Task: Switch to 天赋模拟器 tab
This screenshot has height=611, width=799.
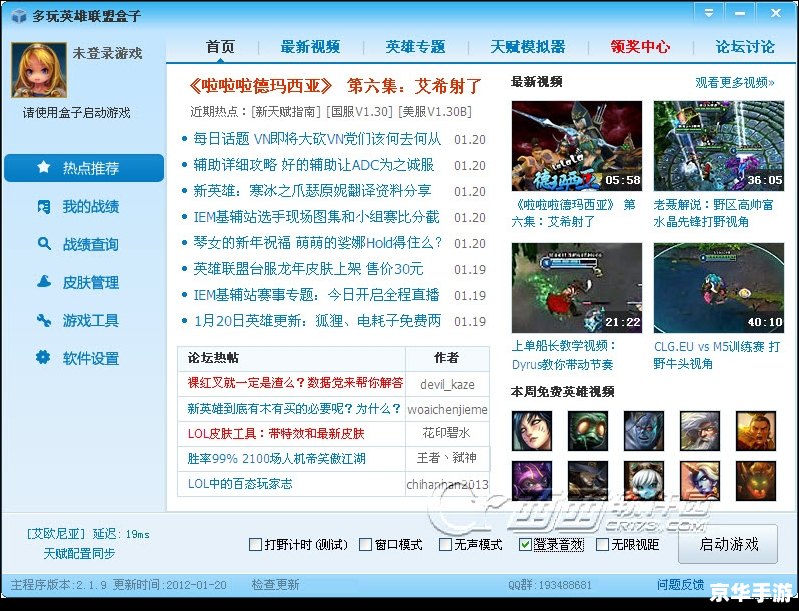Action: coord(528,47)
